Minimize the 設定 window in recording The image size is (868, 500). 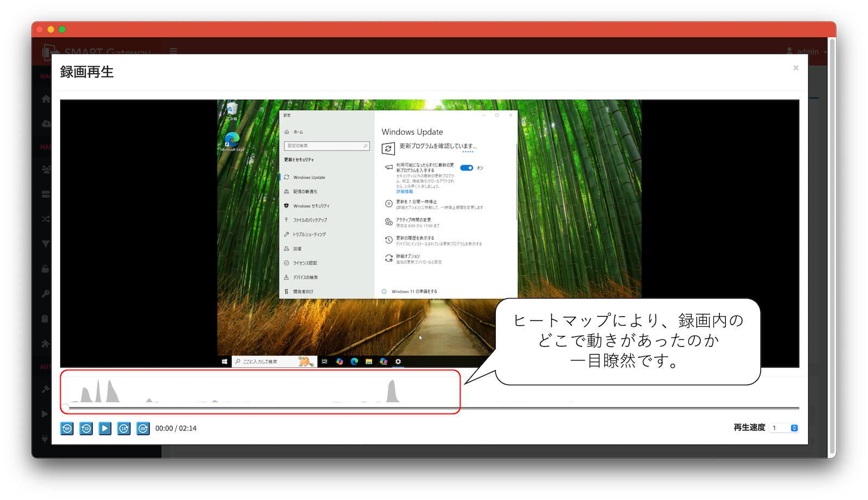coord(483,115)
